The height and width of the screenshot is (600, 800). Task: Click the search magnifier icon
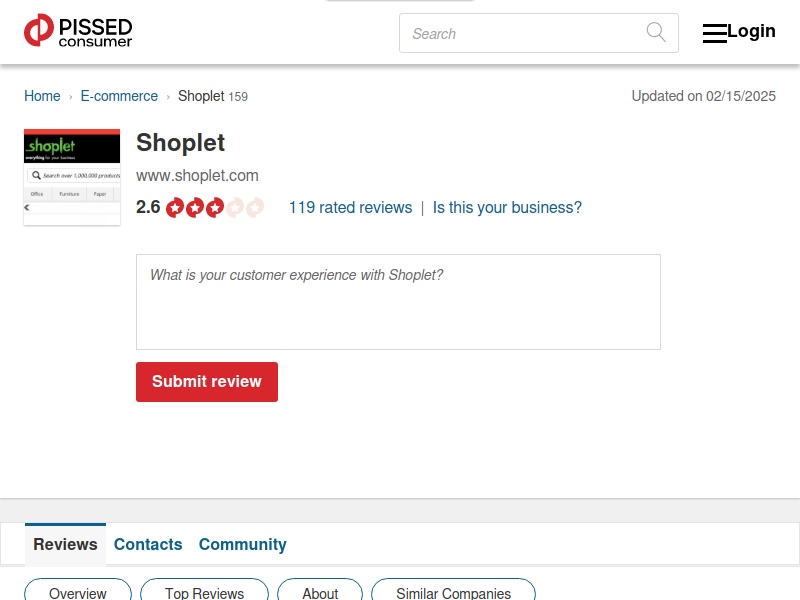(x=656, y=32)
